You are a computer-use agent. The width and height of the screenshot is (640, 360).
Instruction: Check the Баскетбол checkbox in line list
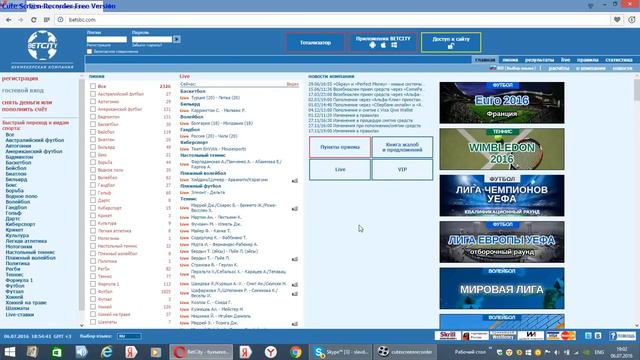93,124
